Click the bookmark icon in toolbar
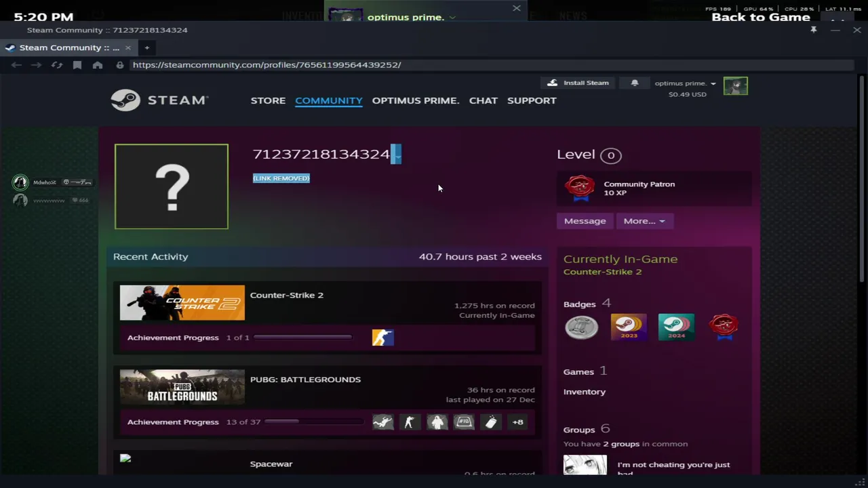Screen dimensions: 868x488 [x=77, y=65]
